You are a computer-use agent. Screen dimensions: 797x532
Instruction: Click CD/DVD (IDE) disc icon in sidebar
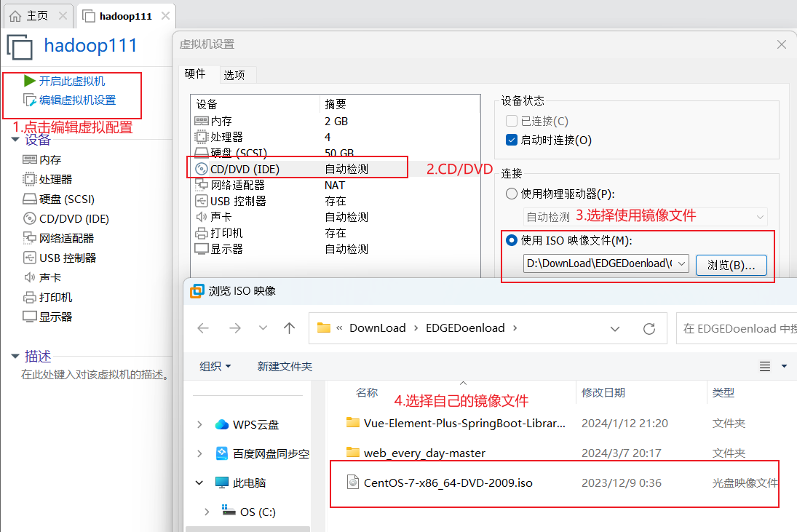(x=30, y=218)
